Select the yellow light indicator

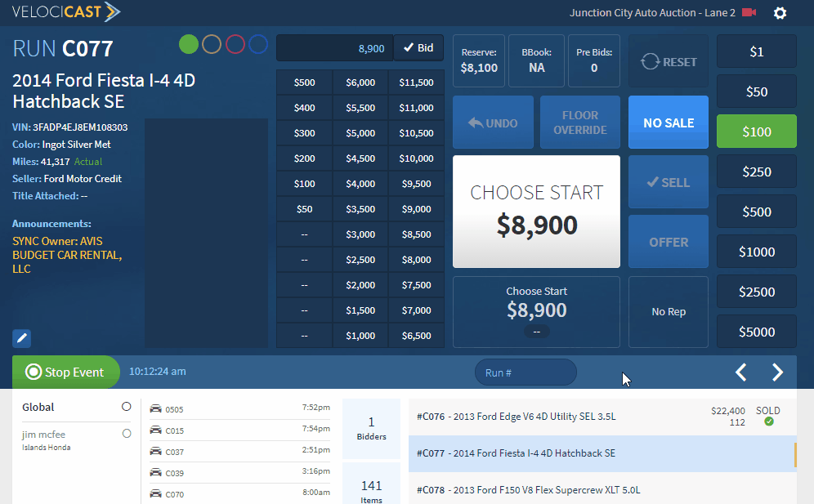pyautogui.click(x=212, y=44)
